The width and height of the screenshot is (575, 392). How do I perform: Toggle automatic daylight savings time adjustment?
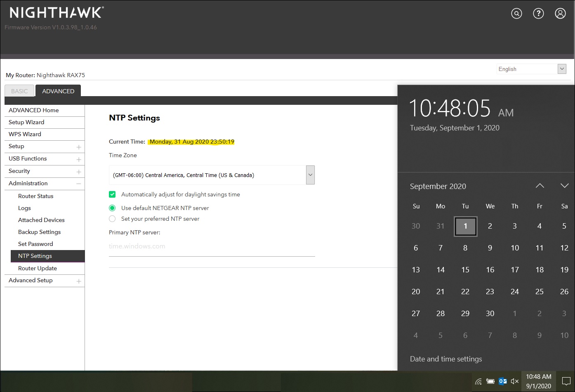pos(112,194)
